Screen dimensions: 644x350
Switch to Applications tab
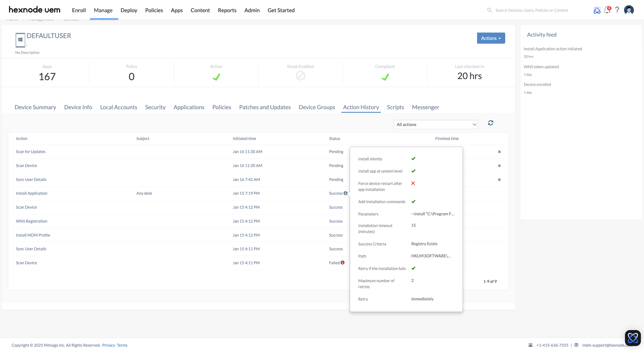(189, 107)
